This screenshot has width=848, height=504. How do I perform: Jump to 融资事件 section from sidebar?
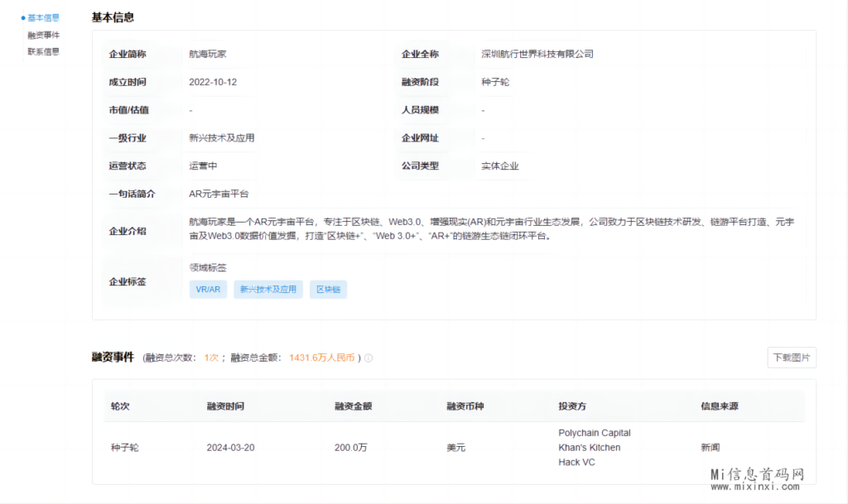pyautogui.click(x=43, y=35)
